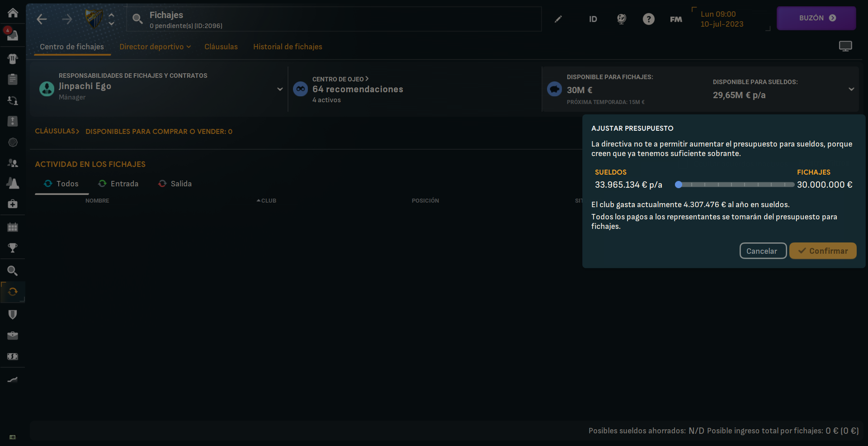Screen dimensions: 868x446
Task: Click the sueldos-fichajes slider track
Action: click(x=735, y=185)
